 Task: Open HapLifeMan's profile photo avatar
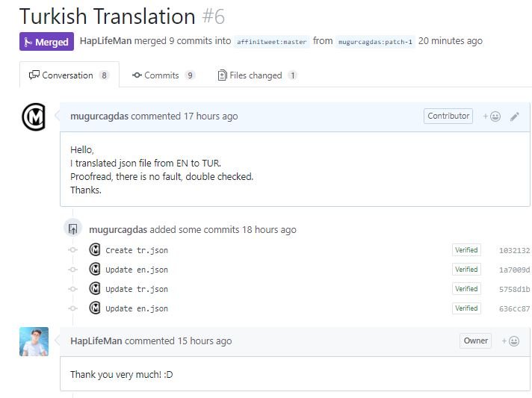coord(34,341)
